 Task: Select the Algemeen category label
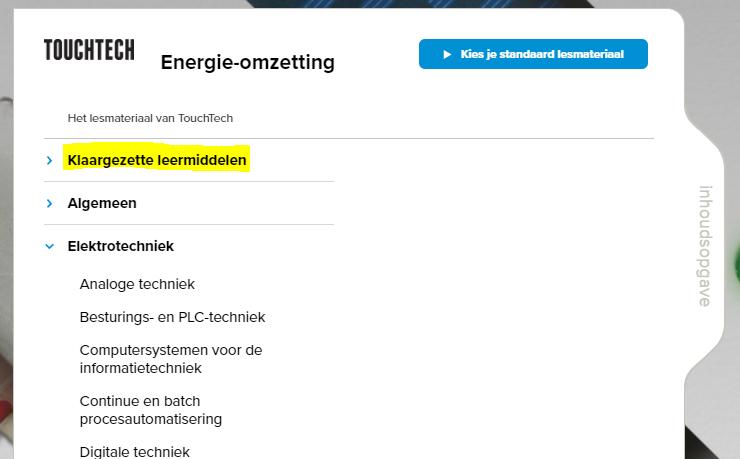(x=102, y=203)
